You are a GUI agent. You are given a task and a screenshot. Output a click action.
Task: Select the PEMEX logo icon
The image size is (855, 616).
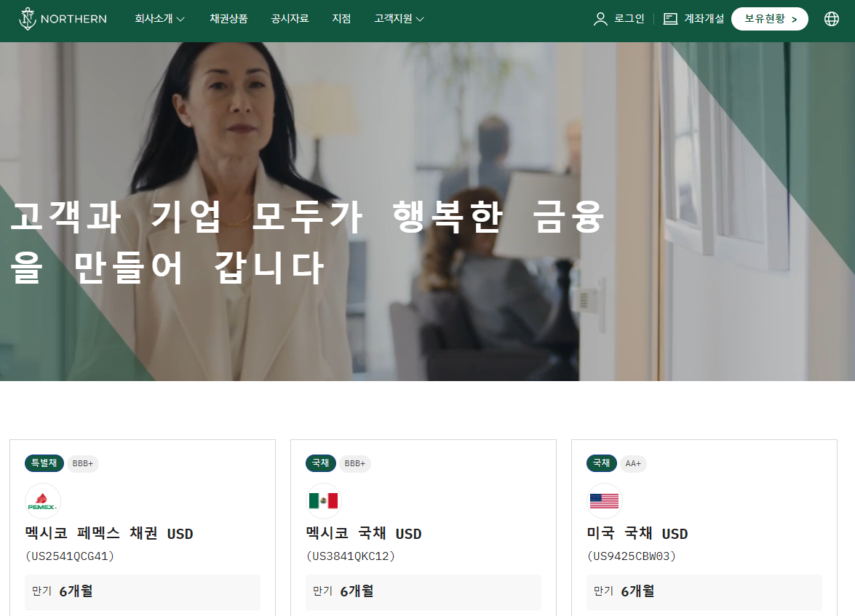click(x=42, y=501)
